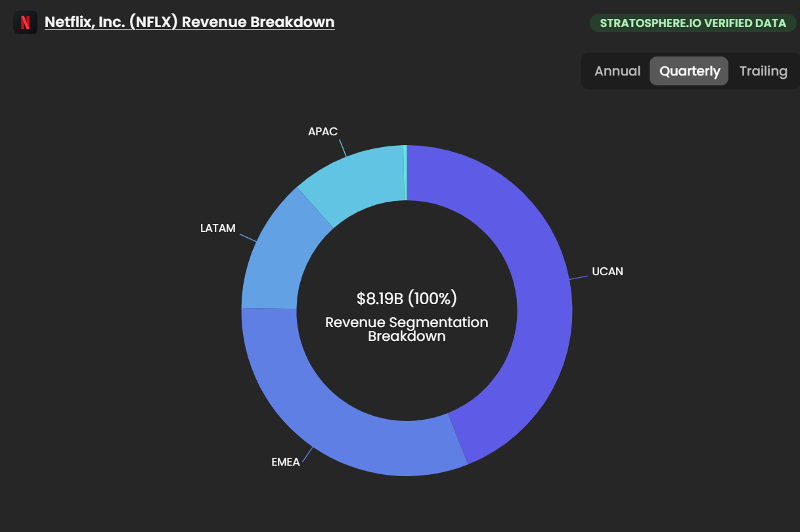Switch to the Trailing tab
Screen dimensions: 800x532
click(763, 71)
